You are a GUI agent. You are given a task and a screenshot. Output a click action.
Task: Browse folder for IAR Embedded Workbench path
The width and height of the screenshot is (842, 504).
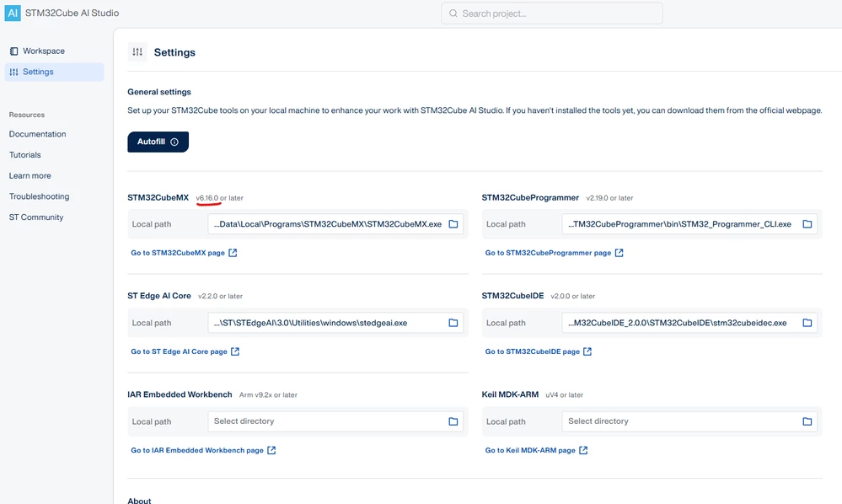pyautogui.click(x=453, y=421)
